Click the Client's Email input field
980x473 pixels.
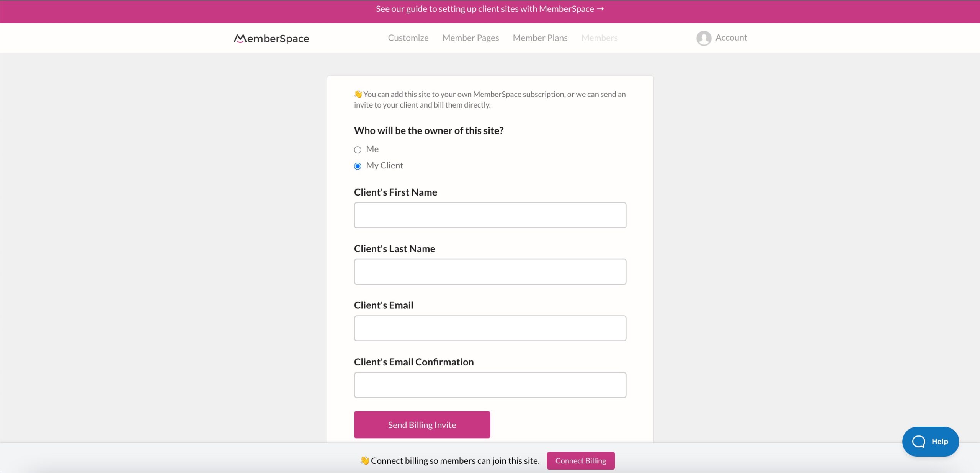pos(490,328)
